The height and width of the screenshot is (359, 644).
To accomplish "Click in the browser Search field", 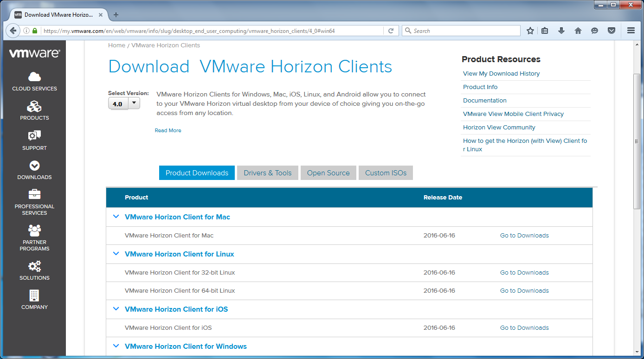I will (x=461, y=31).
